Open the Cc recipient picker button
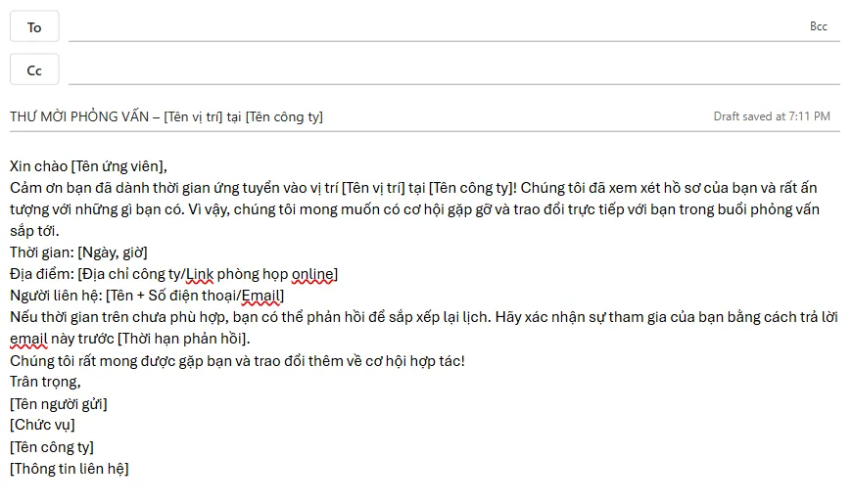The image size is (852, 504). (34, 70)
